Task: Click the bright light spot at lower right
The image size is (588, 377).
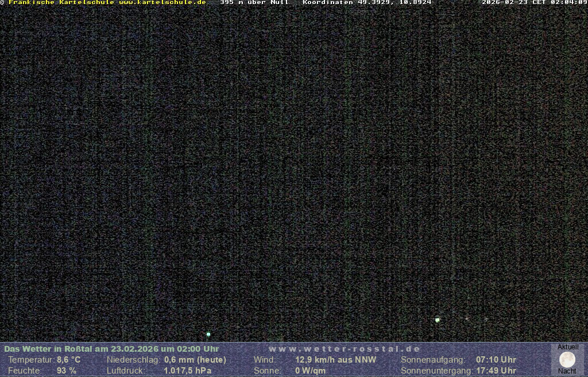Action: tap(438, 320)
